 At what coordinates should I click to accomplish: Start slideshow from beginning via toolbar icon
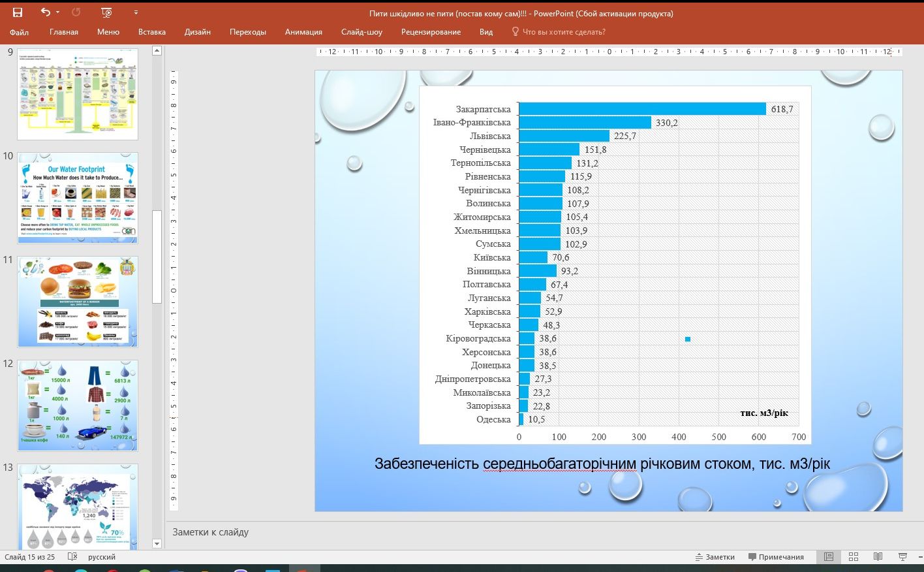(106, 12)
